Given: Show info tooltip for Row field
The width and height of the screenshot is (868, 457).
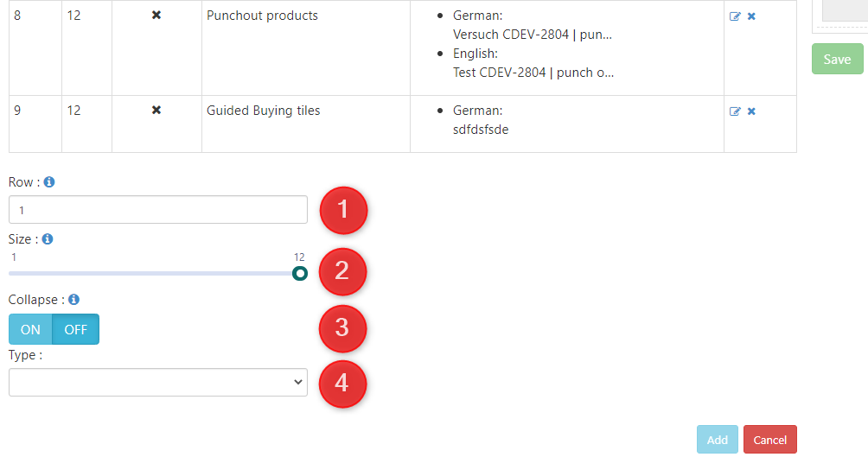Looking at the screenshot, I should [x=49, y=182].
